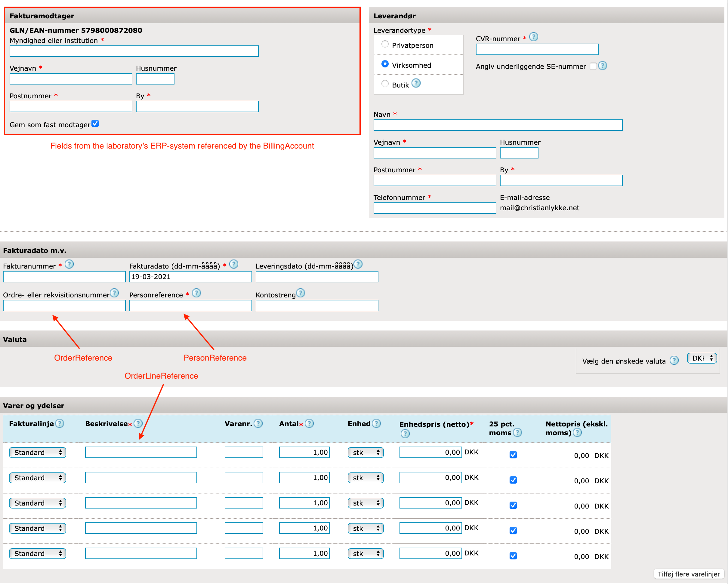Screen dimensions: 728x584
Task: Open help icon for Nettopris (ekskl. moms)
Action: tap(577, 433)
